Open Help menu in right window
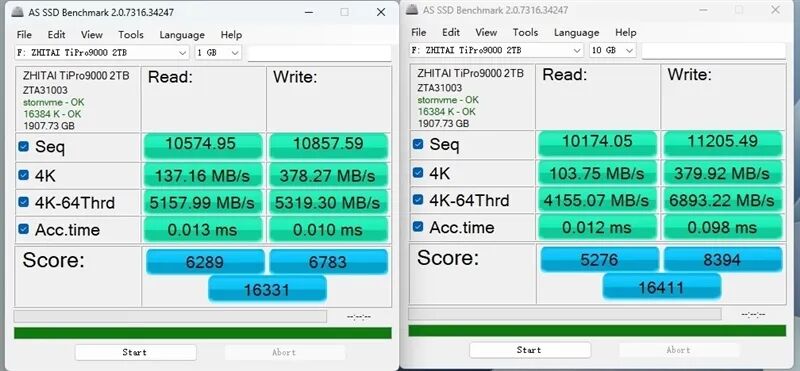This screenshot has width=800, height=371. [626, 32]
